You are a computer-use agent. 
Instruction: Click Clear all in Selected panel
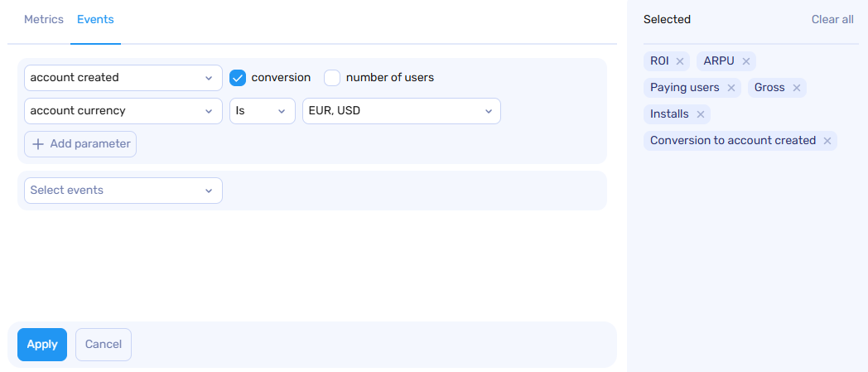coord(832,19)
